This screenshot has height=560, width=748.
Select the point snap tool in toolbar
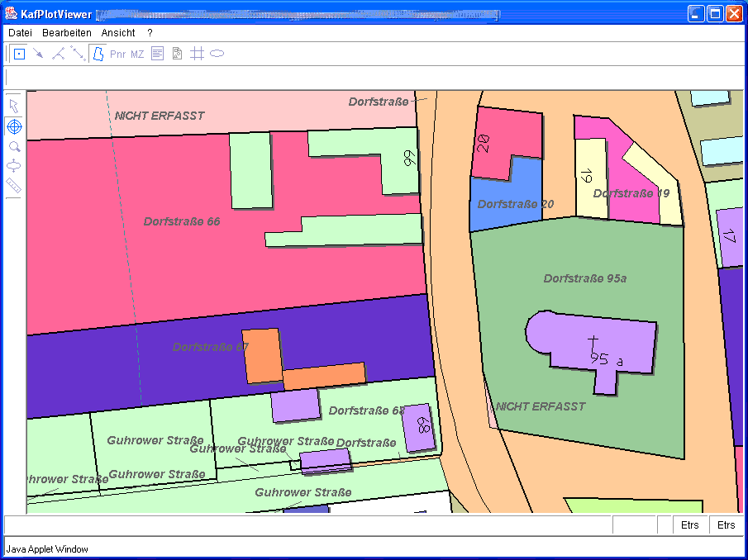tap(19, 54)
